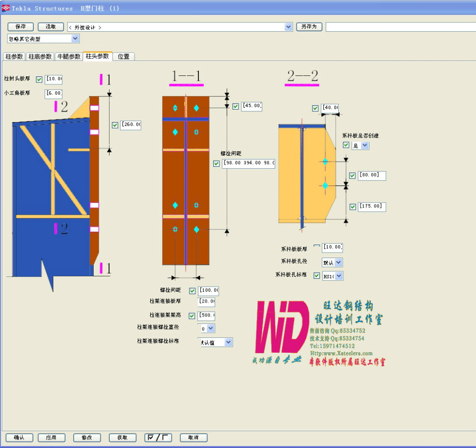Open the 系杆板孔标准 dropdown showing HS10
476x448 pixels.
click(x=332, y=276)
